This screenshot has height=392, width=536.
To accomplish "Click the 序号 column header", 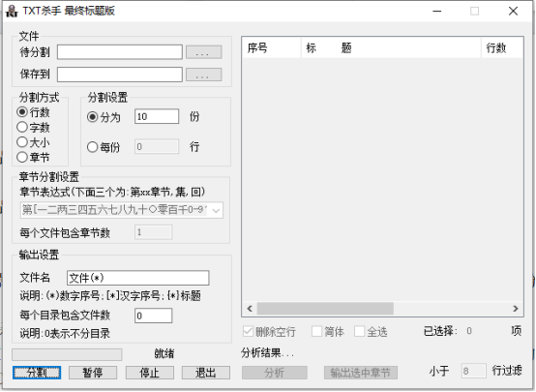I will pyautogui.click(x=272, y=47).
